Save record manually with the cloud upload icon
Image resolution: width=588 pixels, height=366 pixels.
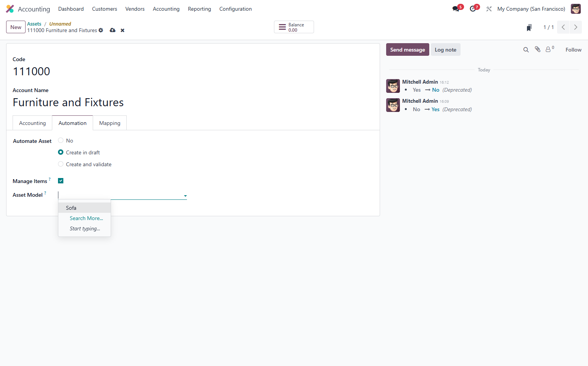[113, 30]
